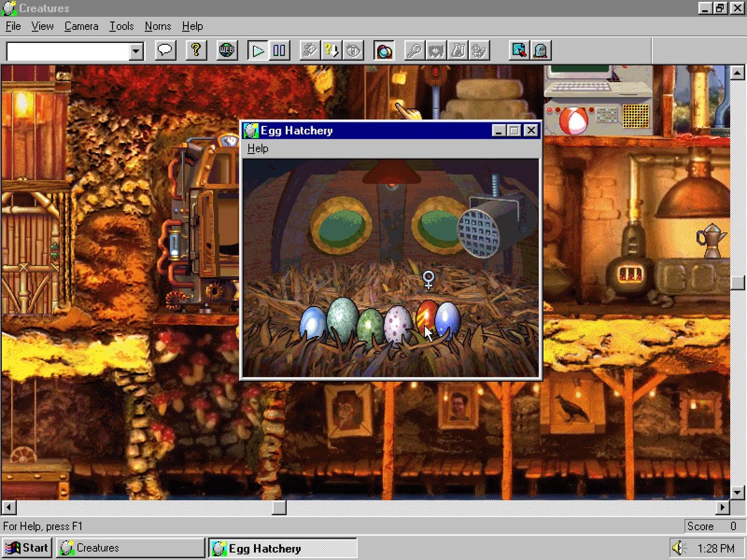Open the WEB globe toolbar icon
The image size is (747, 560).
(x=227, y=50)
